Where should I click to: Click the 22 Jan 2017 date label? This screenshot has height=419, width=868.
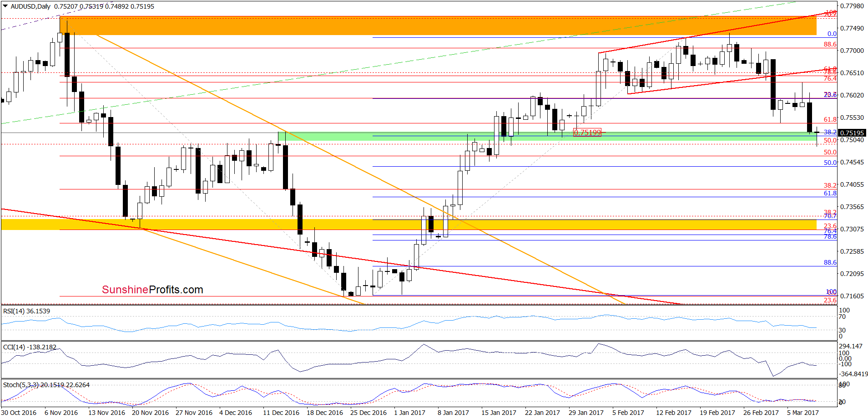point(542,413)
